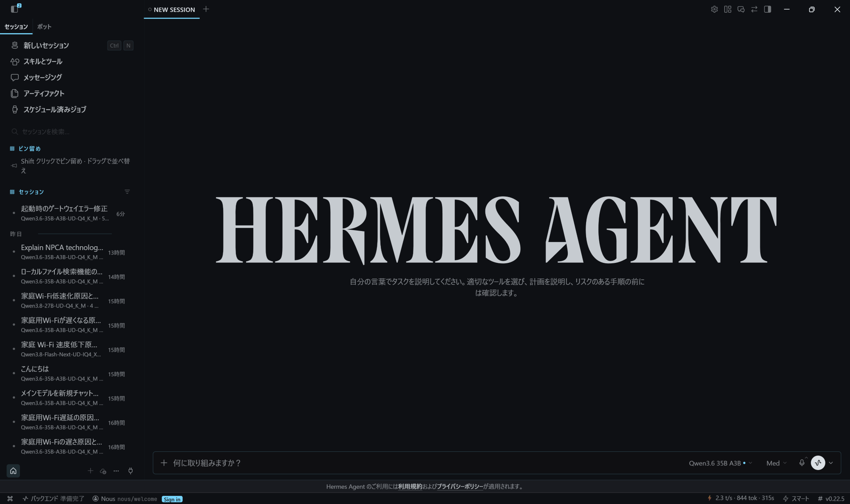
Task: Open the chat bubbles icon in title bar
Action: [741, 9]
